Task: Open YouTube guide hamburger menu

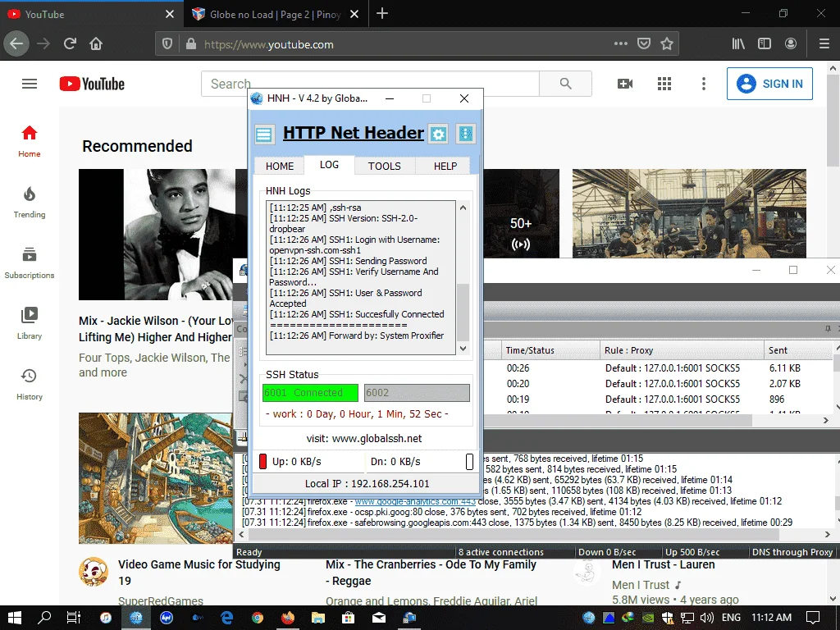Action: (x=30, y=84)
